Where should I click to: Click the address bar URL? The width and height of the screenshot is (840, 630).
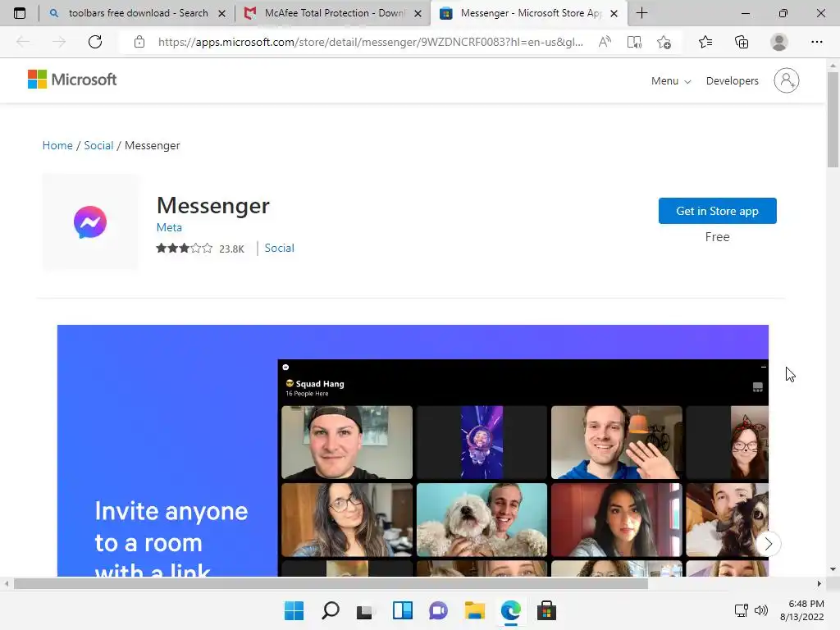click(370, 42)
